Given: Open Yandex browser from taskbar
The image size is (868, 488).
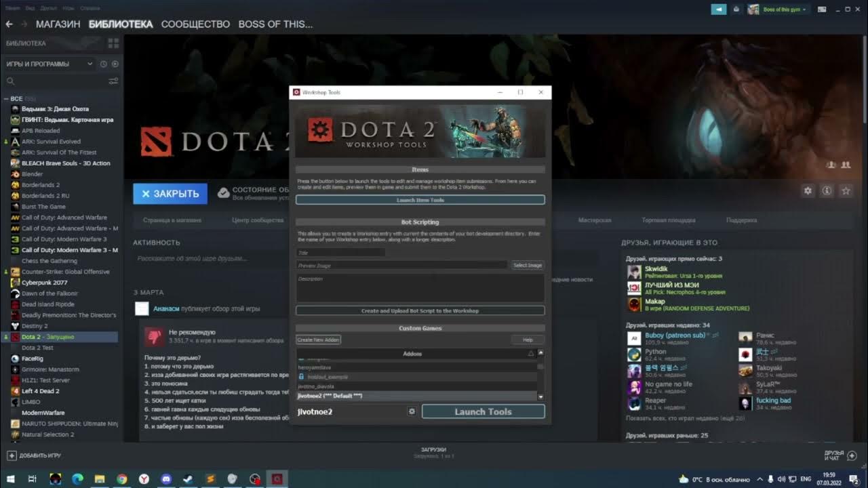Looking at the screenshot, I should tap(144, 479).
